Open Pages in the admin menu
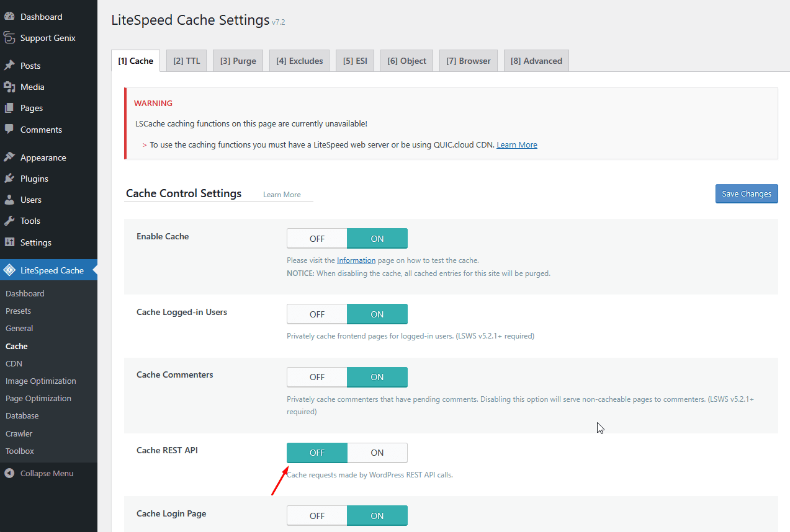Viewport: 790px width, 532px height. (48, 108)
